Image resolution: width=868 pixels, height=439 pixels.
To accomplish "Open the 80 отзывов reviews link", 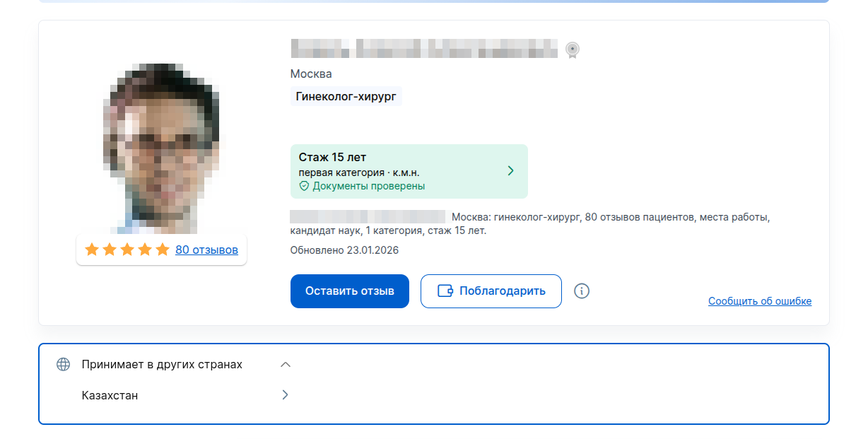I will pyautogui.click(x=206, y=250).
